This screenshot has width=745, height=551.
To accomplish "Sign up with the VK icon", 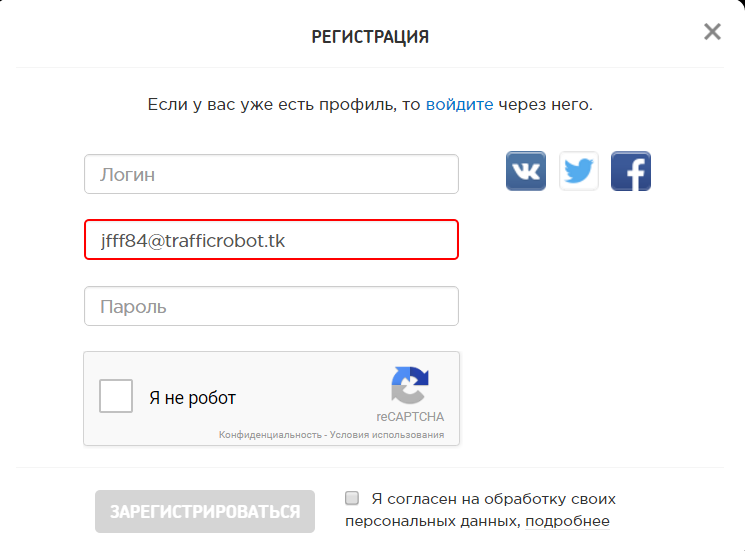I will click(x=525, y=171).
